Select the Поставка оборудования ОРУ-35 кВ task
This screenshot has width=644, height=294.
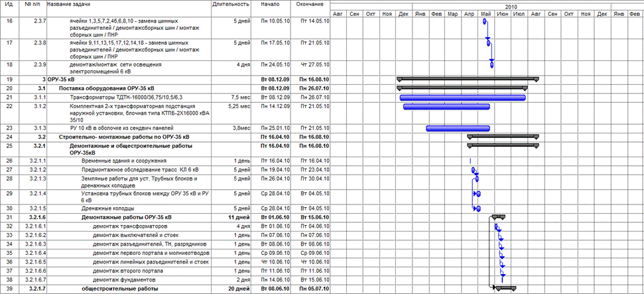tap(106, 88)
